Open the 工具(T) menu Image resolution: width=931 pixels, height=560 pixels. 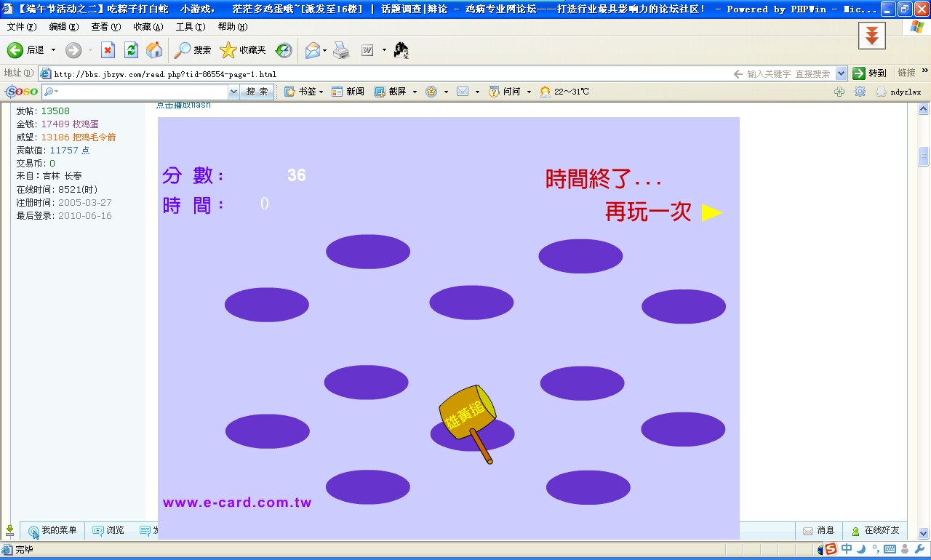(x=191, y=27)
